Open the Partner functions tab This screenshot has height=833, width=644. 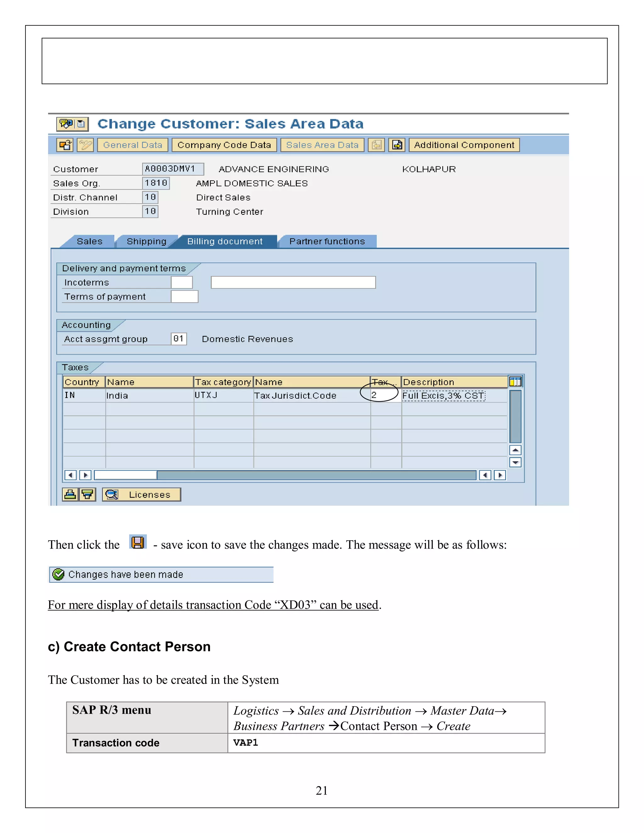(x=327, y=241)
